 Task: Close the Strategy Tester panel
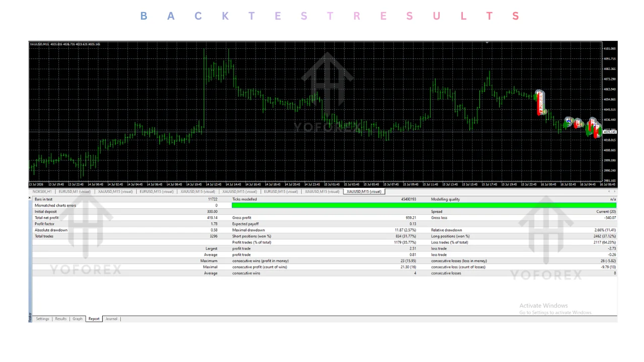[x=30, y=198]
